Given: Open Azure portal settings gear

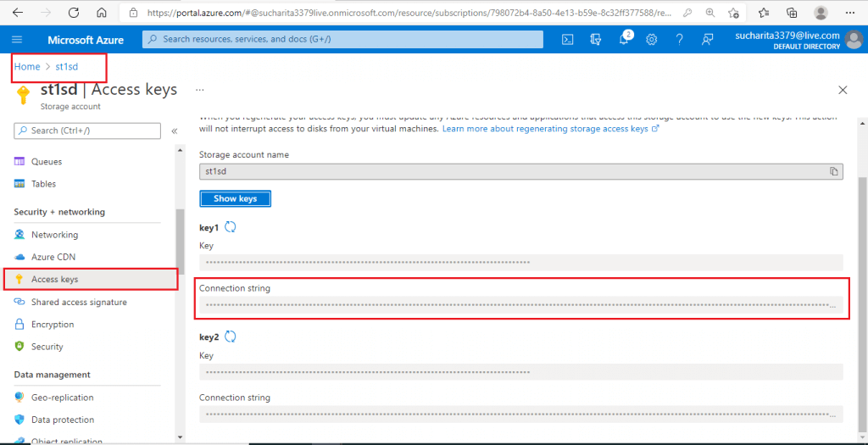Looking at the screenshot, I should (652, 39).
